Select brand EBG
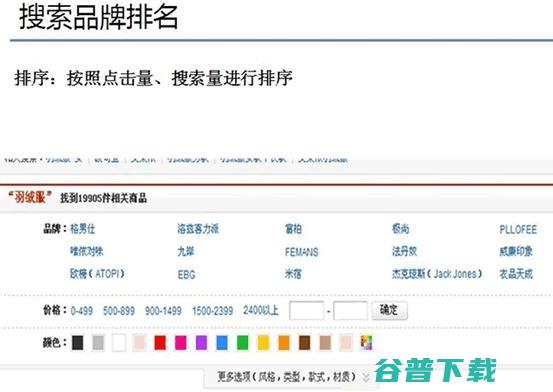This screenshot has height=392, width=553. [187, 275]
